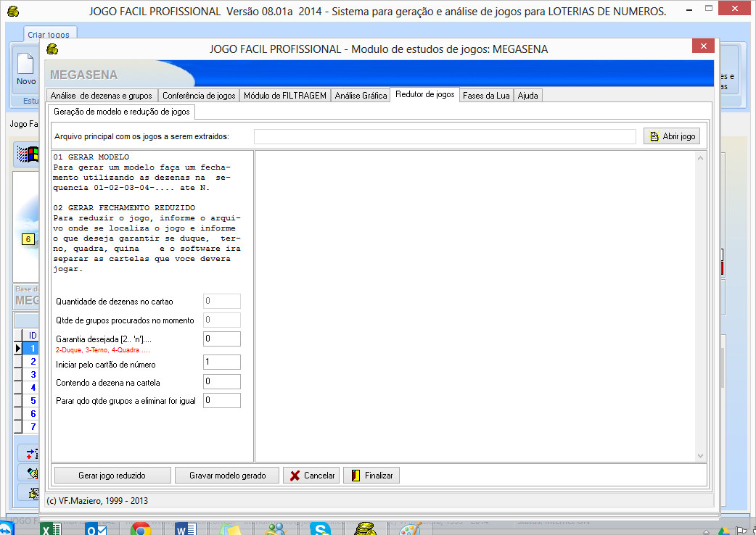The image size is (756, 535).
Task: Click Gerar jogo reduzido button
Action: pos(112,476)
